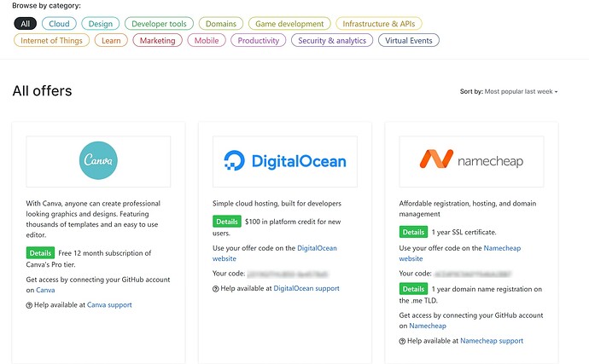Screen dimensions: 589x364
Task: Open the Virtual Events category
Action: [x=409, y=41]
